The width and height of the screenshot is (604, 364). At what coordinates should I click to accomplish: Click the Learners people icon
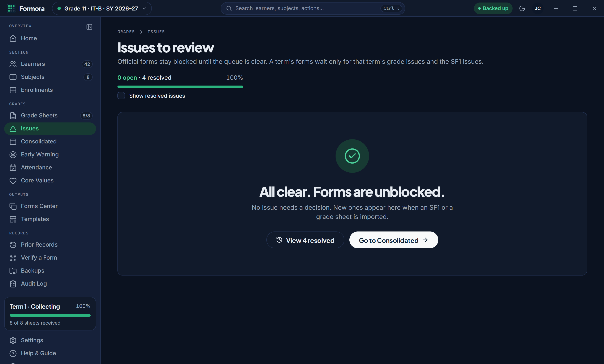click(x=13, y=64)
